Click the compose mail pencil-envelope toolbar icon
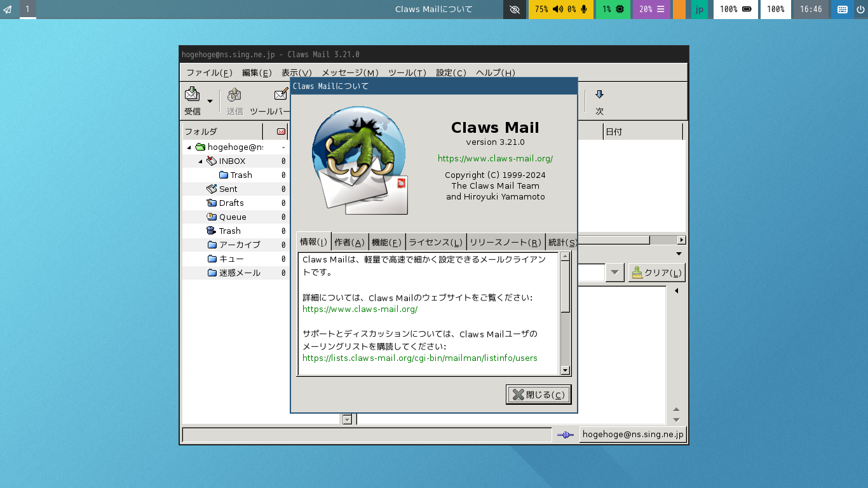 (x=281, y=95)
